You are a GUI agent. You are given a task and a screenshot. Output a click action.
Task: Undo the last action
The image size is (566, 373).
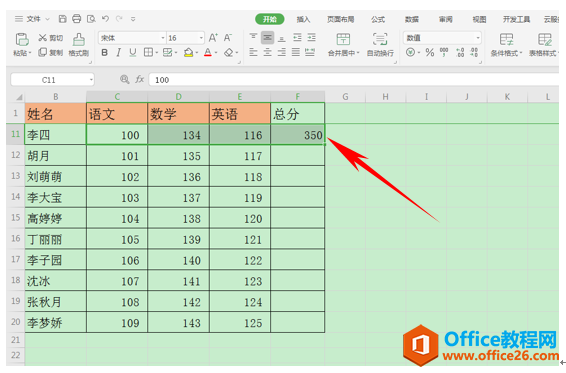point(105,18)
